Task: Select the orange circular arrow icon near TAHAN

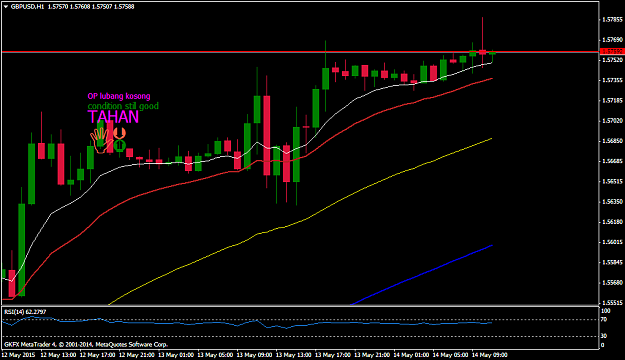Action: click(119, 133)
